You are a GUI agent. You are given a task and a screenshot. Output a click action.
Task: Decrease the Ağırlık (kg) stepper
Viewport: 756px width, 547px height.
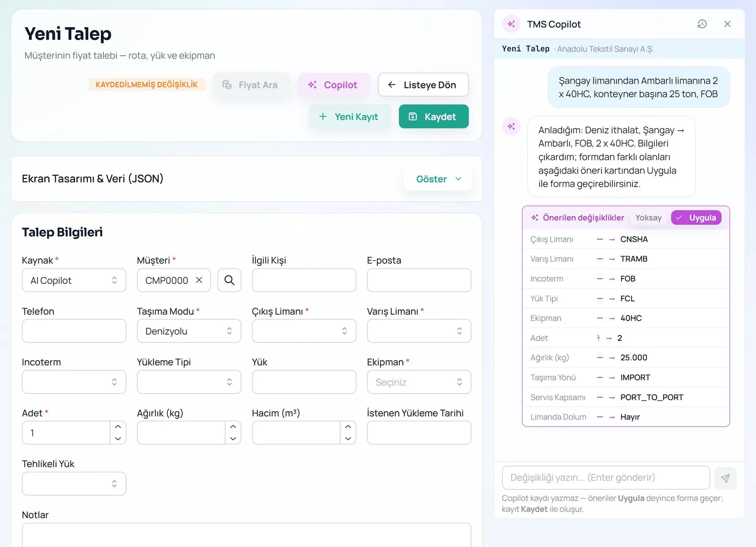point(233,439)
